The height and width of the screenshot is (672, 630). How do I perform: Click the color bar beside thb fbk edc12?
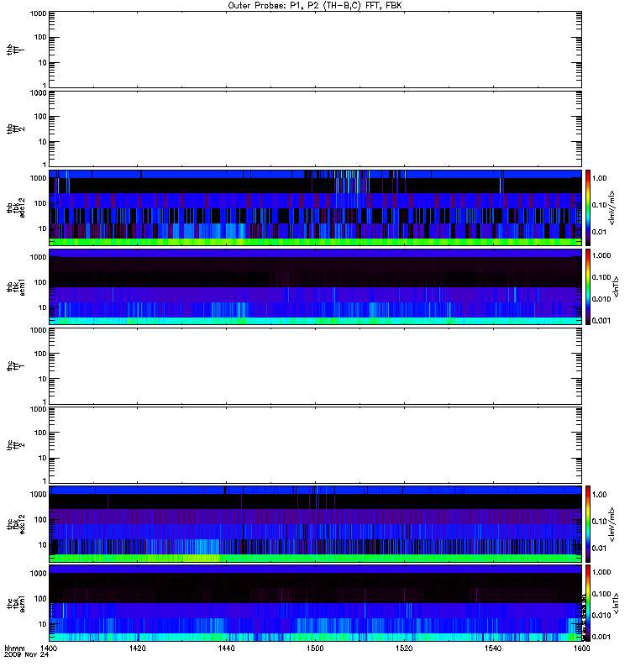(x=588, y=207)
